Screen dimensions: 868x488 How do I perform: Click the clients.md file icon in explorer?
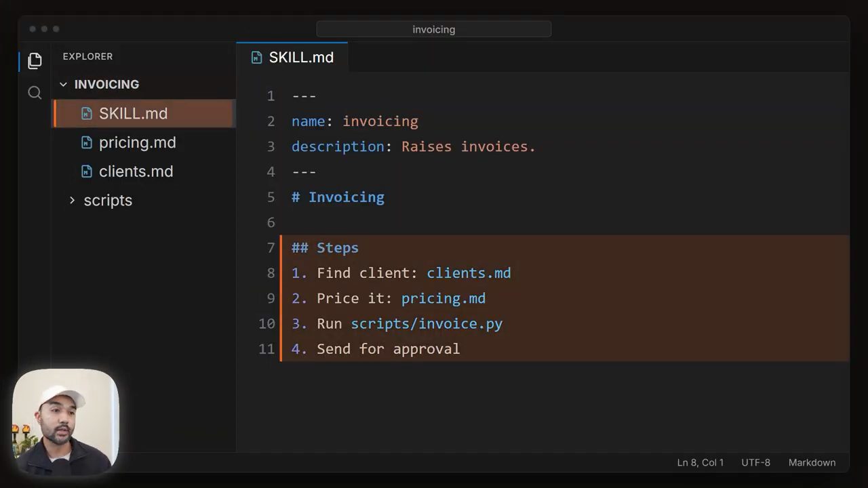(x=86, y=172)
